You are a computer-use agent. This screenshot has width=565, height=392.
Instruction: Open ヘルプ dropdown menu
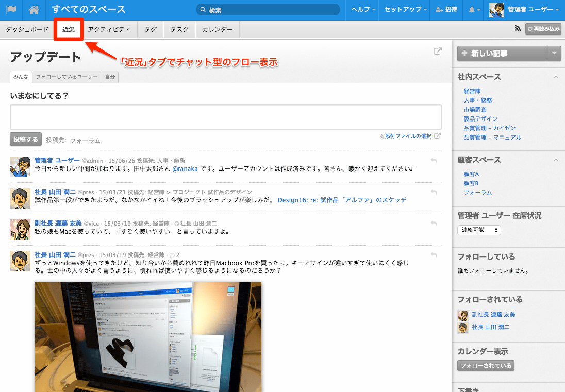point(363,10)
